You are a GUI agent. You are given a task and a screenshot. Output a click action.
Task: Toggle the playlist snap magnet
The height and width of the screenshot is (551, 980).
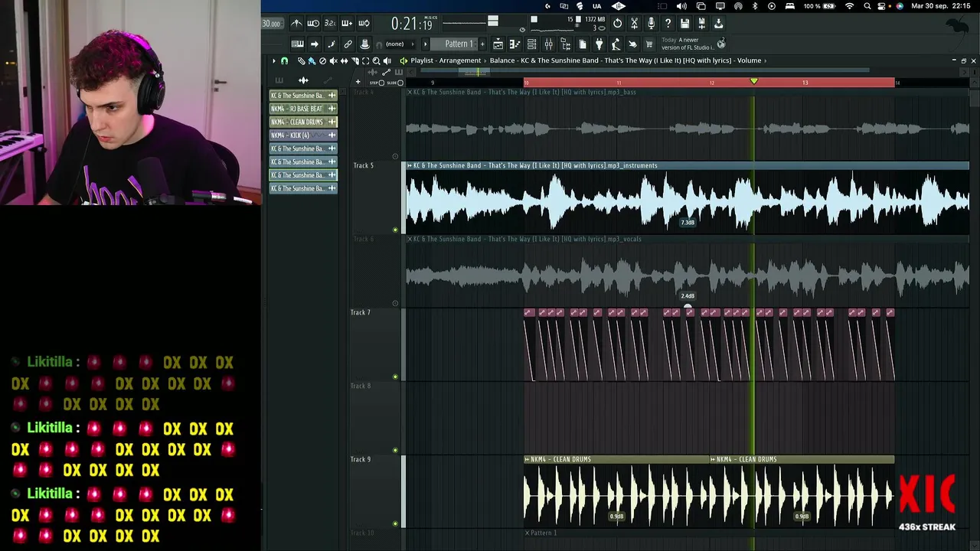[284, 60]
